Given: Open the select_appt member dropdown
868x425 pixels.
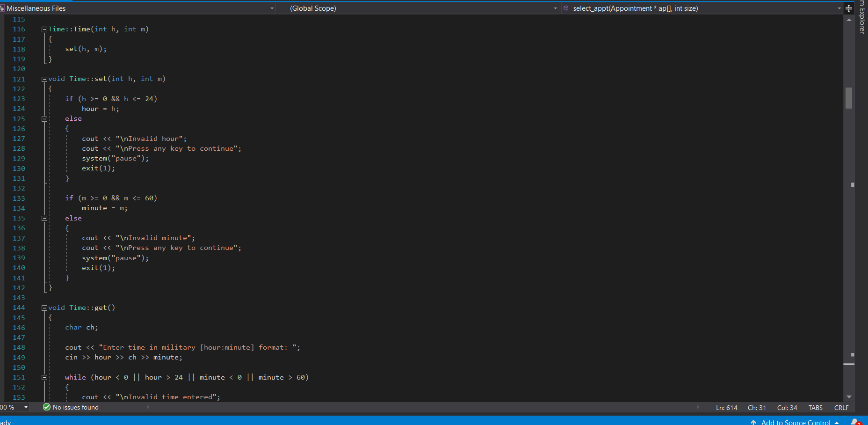Looking at the screenshot, I should pos(839,8).
